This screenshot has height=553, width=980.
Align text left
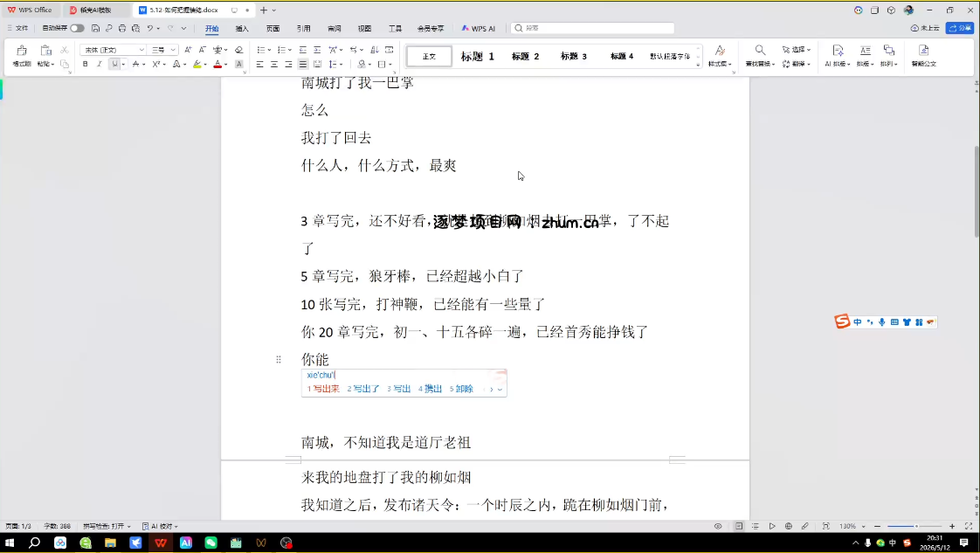click(260, 64)
